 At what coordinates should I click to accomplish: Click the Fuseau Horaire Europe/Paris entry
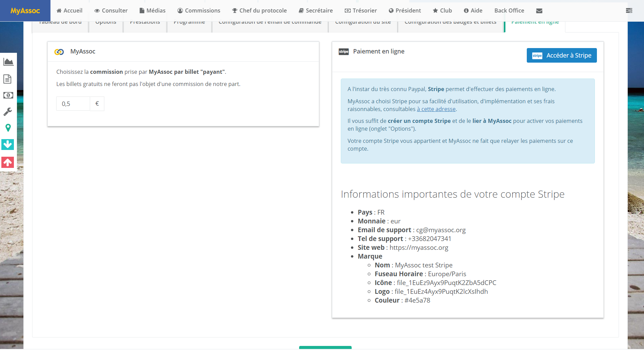[x=420, y=274]
